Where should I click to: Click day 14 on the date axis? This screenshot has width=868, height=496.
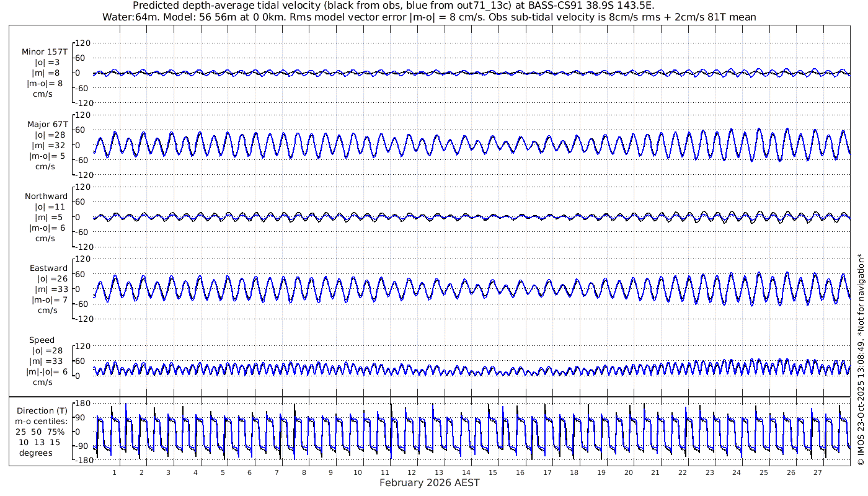tap(466, 472)
